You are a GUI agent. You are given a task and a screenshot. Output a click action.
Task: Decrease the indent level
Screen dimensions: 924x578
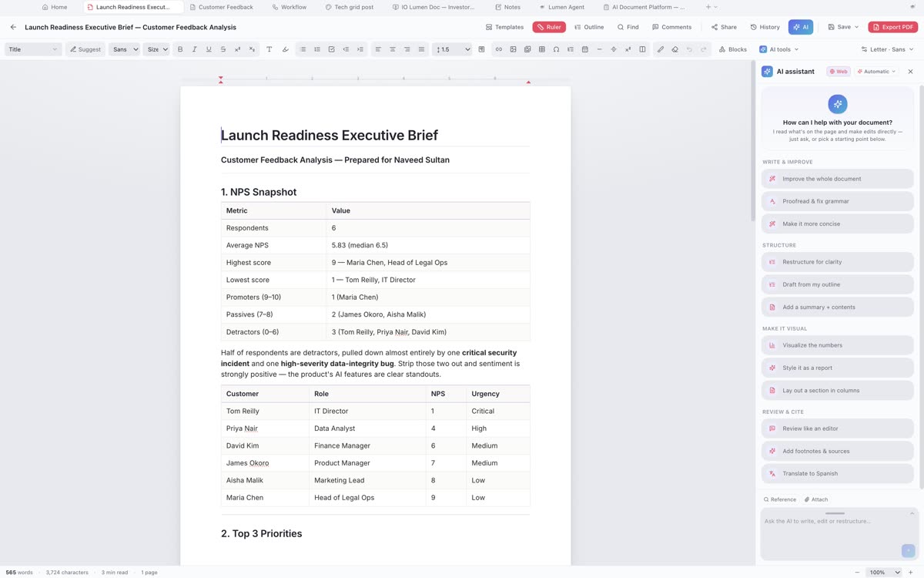pyautogui.click(x=346, y=49)
